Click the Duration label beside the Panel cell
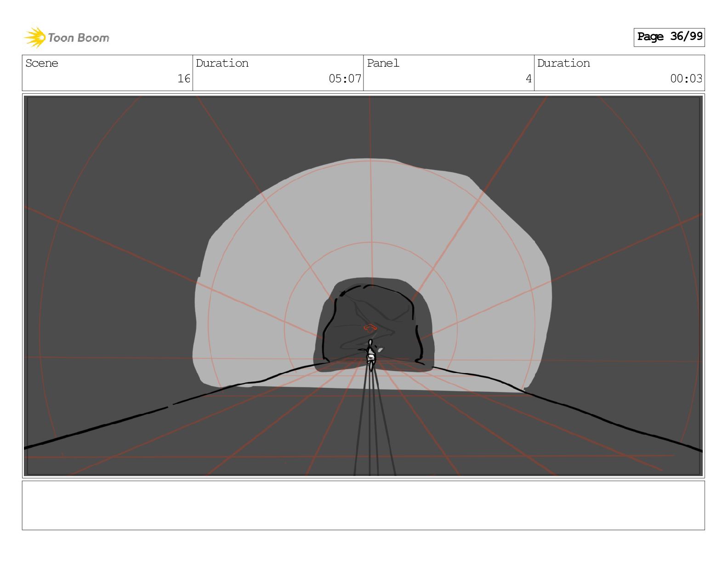Screen dimensions: 728x563 click(x=563, y=63)
